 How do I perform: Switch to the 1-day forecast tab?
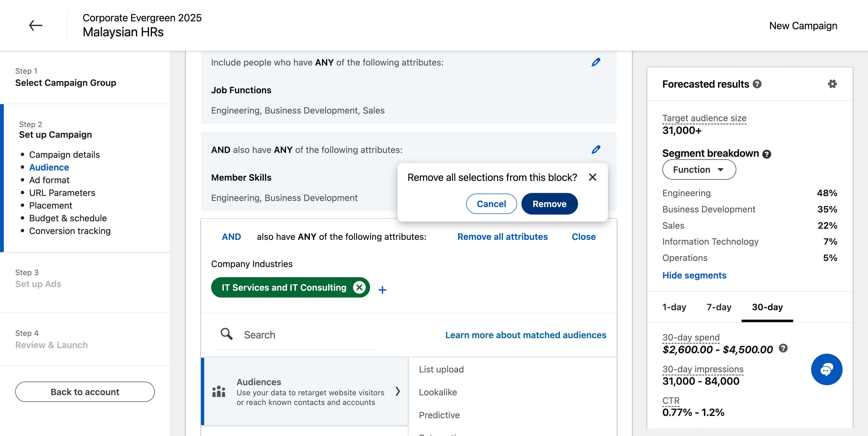[674, 307]
